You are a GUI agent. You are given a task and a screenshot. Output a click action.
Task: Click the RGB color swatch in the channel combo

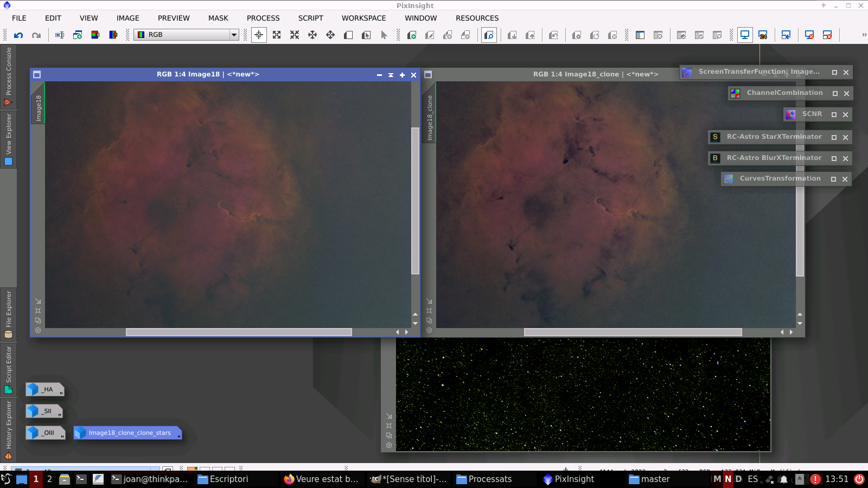(140, 35)
